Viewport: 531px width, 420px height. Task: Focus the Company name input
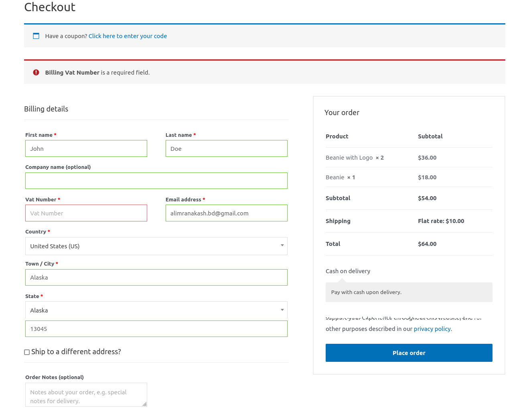point(156,181)
